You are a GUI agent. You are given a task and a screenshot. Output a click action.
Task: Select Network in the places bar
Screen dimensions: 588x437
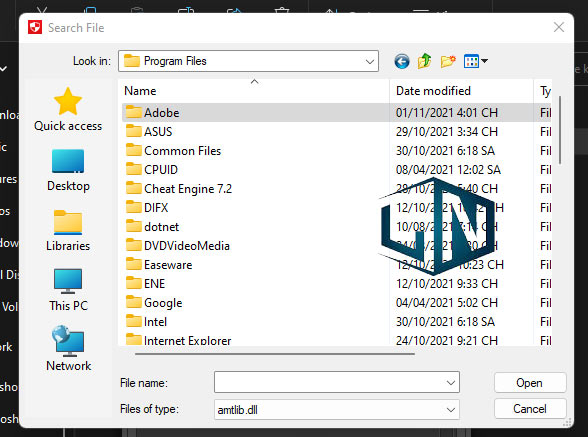click(68, 349)
